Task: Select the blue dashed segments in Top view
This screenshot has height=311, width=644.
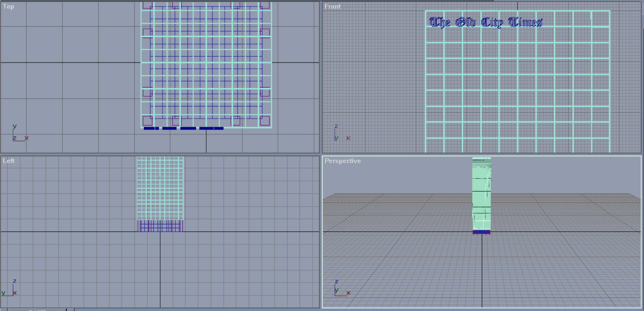Action: [x=183, y=129]
